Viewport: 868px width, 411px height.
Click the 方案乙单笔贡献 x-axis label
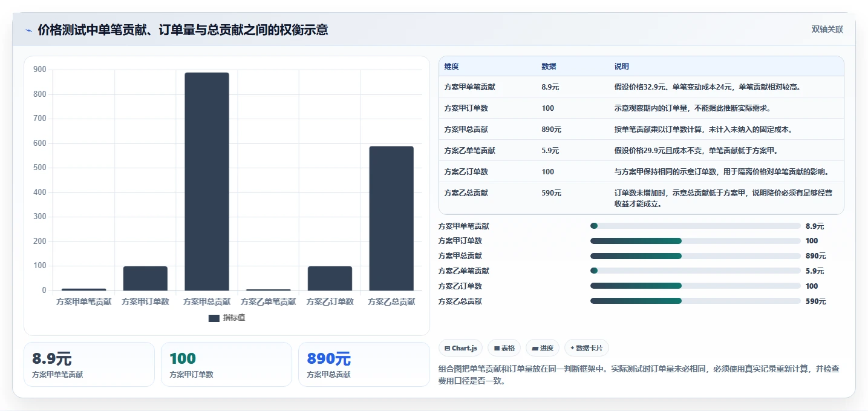[x=268, y=301]
